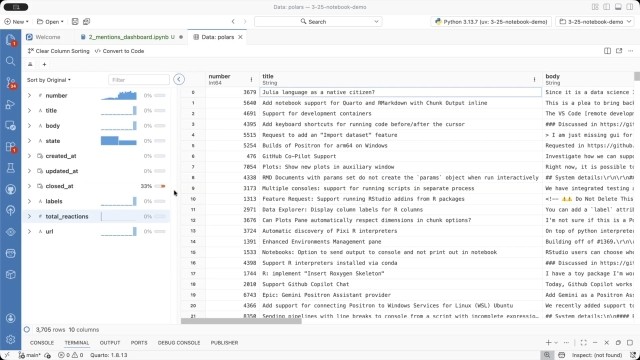Open the number column header menu
This screenshot has width=640, height=360.
coord(251,80)
